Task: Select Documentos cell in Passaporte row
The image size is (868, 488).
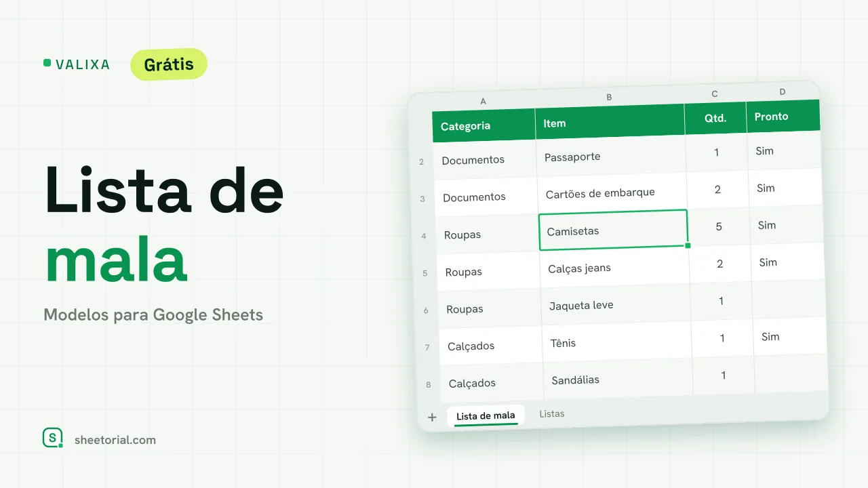Action: coord(485,160)
